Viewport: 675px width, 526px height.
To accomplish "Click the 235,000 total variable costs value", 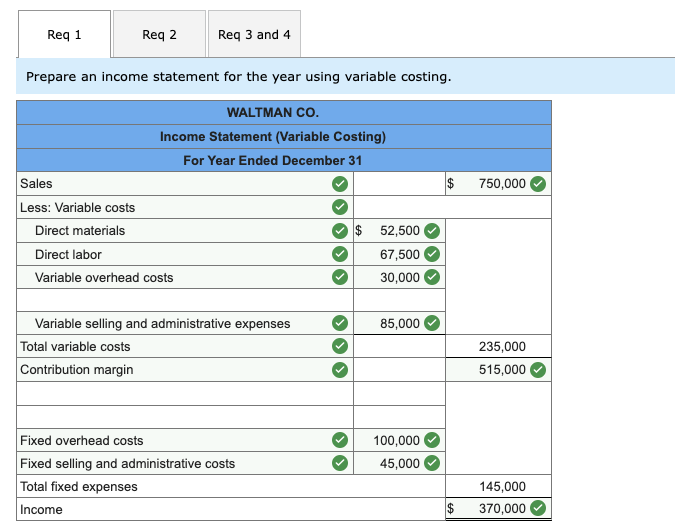I will click(x=499, y=346).
